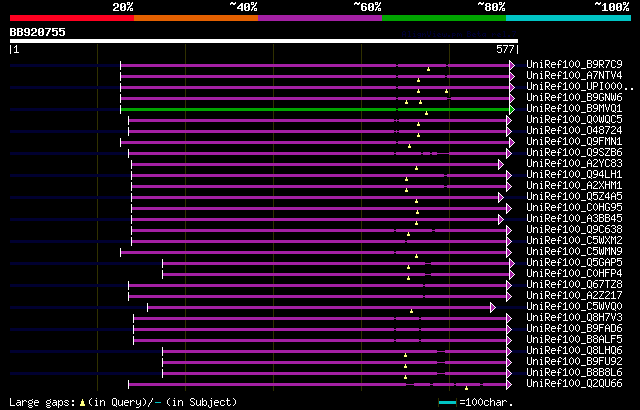Click the UniRef100_Q9FMN1 label
The image size is (640, 410).
coord(574,142)
